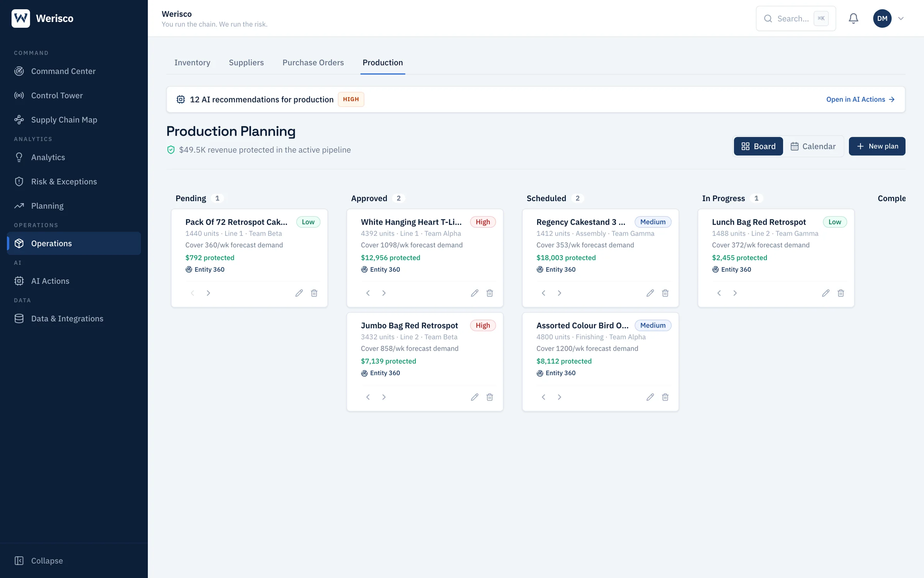
Task: Edit the Assorted Colour Bird card
Action: (650, 397)
